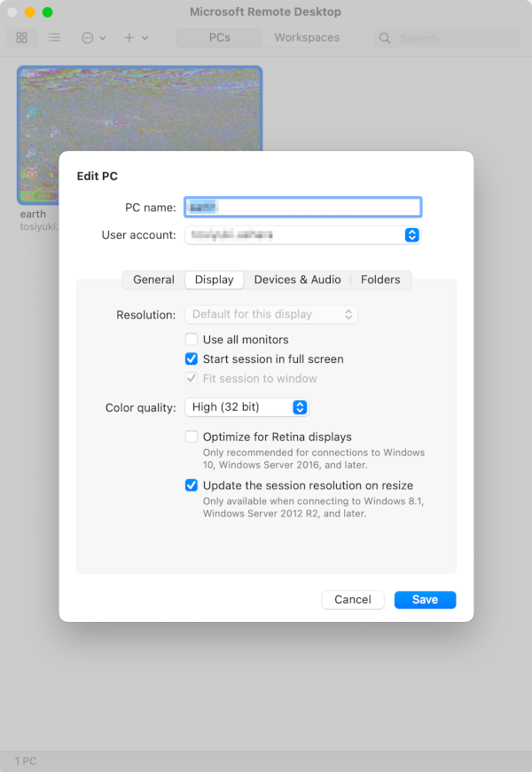
Task: Uncheck Update the session resolution on resize
Action: 192,485
